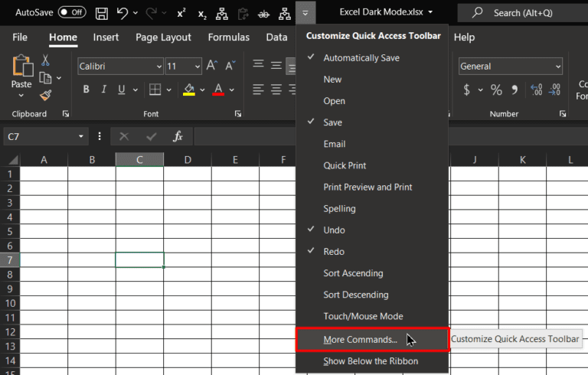Click the Top Align icon
Screen dimensions: 588x375
(x=258, y=64)
